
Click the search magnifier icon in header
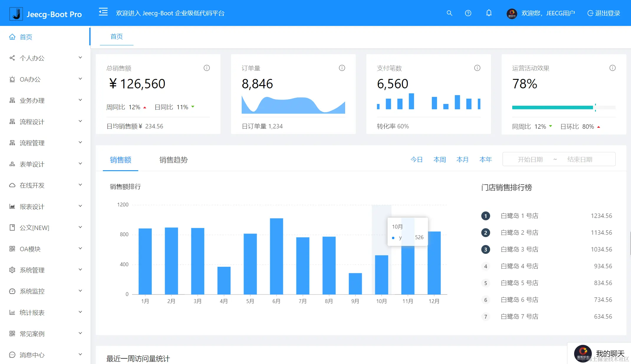(449, 13)
